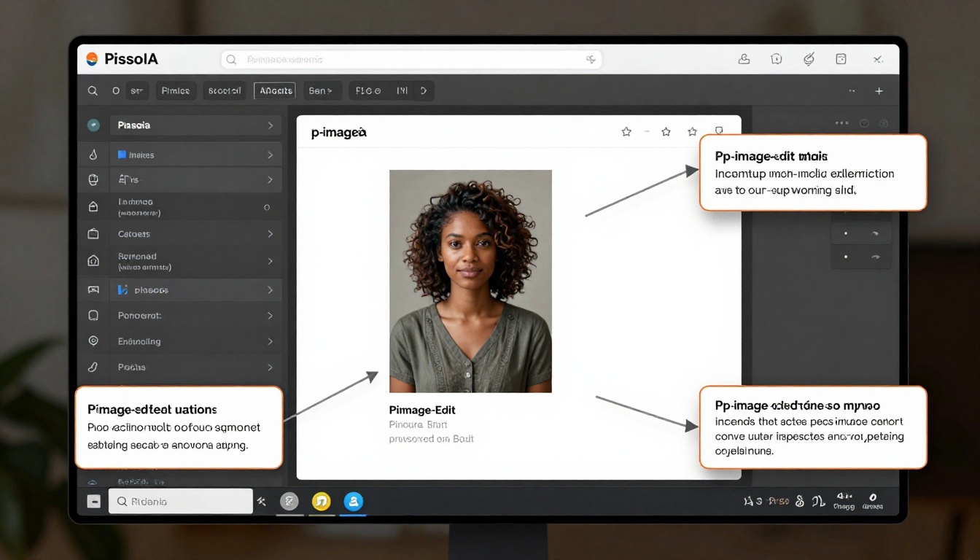
Task: Expand the Inaites row chevron
Action: [x=270, y=155]
